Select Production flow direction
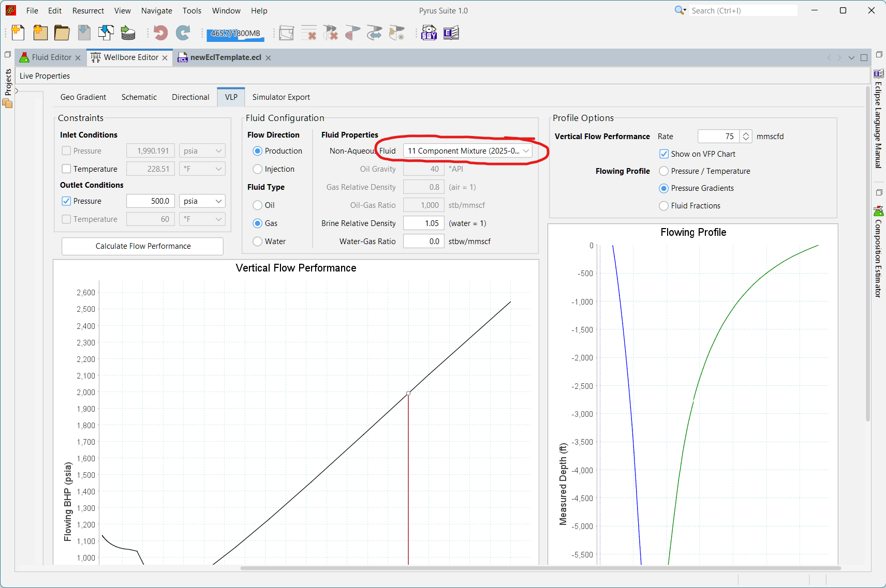Viewport: 886px width, 588px height. pos(257,151)
